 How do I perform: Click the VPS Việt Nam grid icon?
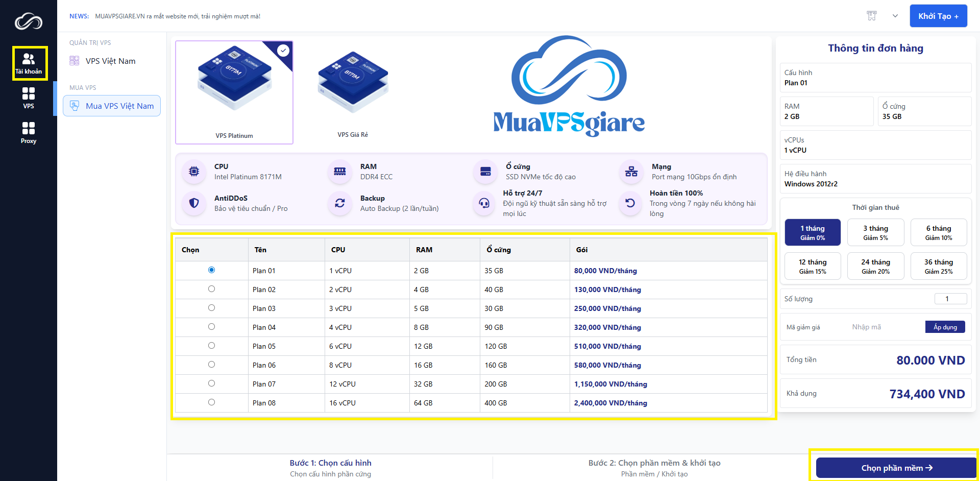(75, 61)
